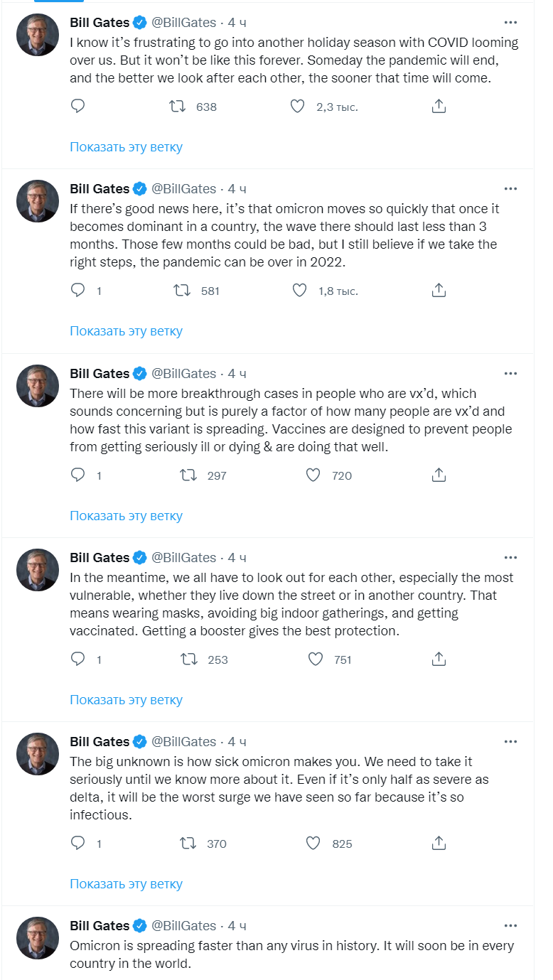Image resolution: width=553 pixels, height=980 pixels.
Task: Like the tweet with 2,3 тыс. likes
Action: point(298,107)
